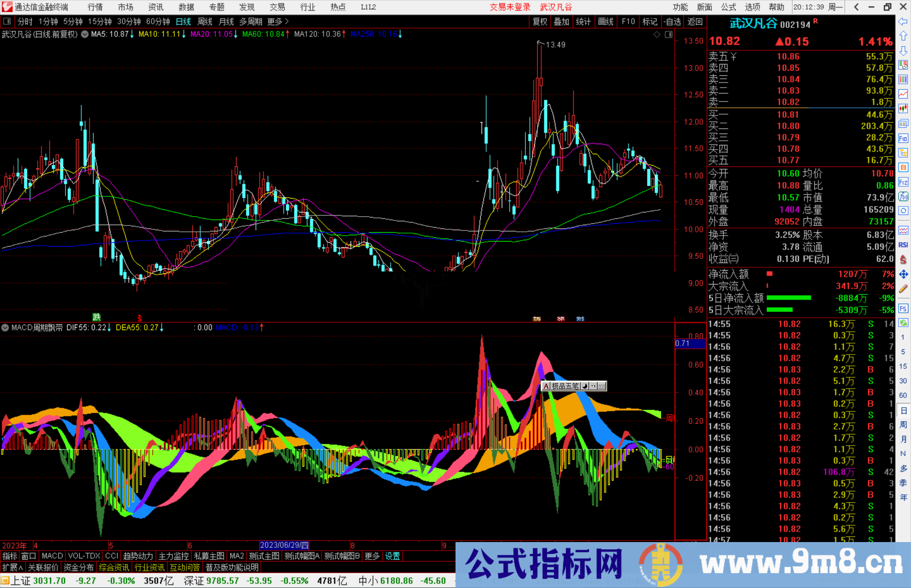Toggle 叠加 overlay on the main chart
The width and height of the screenshot is (911, 588).
562,21
